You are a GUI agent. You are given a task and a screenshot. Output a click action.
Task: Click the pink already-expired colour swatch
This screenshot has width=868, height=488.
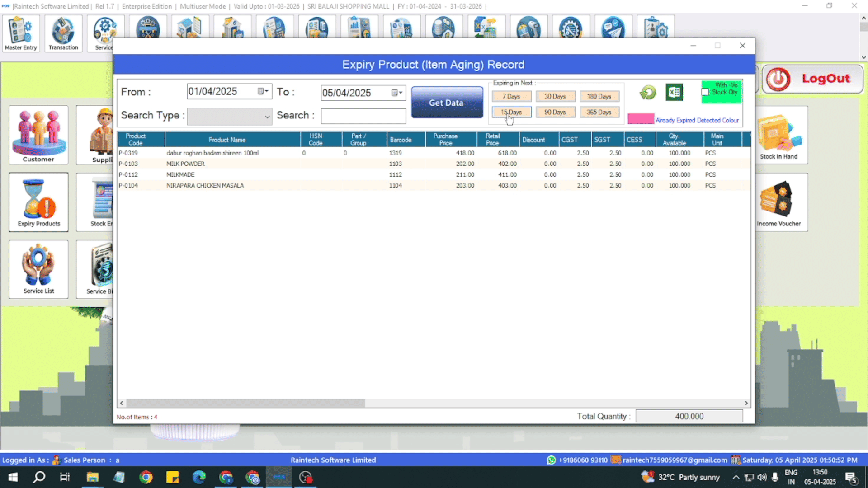coord(641,119)
